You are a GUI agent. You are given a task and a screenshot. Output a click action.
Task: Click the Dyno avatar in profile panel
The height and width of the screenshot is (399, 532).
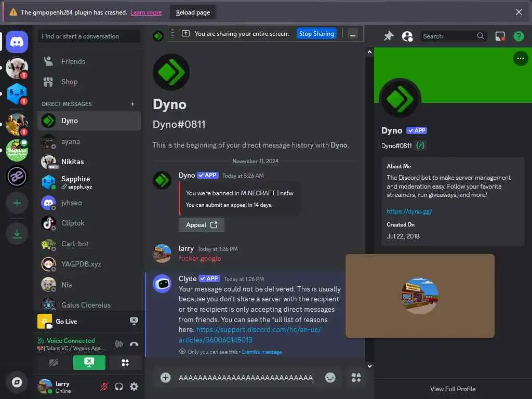[x=400, y=99]
